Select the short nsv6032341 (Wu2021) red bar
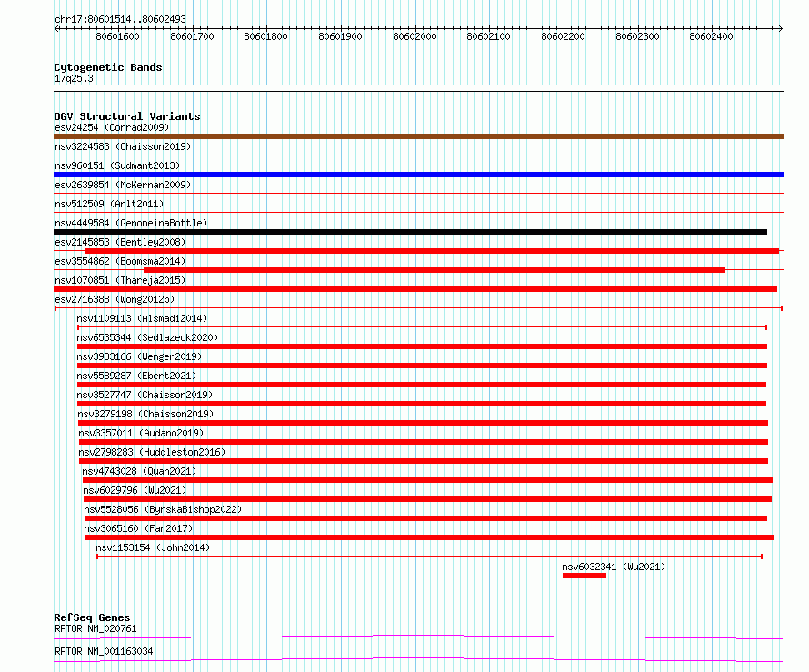 584,576
